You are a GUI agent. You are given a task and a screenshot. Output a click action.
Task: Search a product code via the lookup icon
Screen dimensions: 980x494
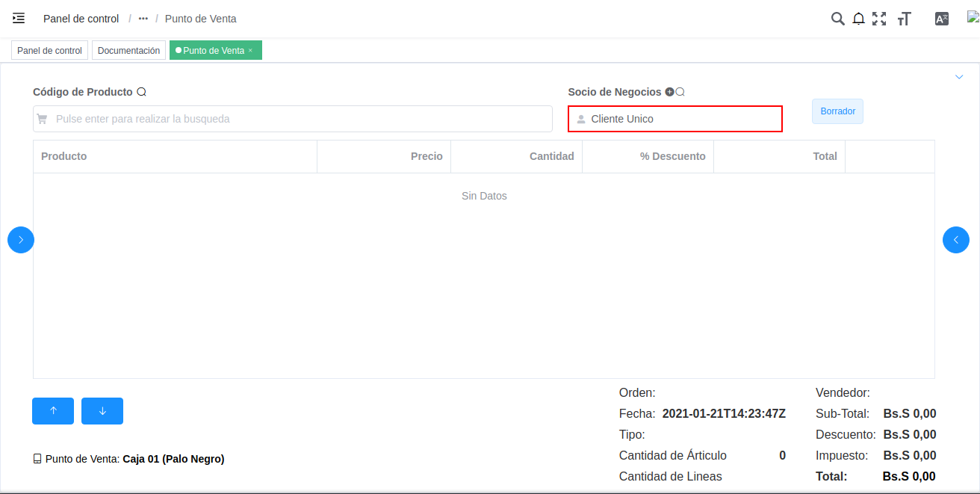click(141, 91)
